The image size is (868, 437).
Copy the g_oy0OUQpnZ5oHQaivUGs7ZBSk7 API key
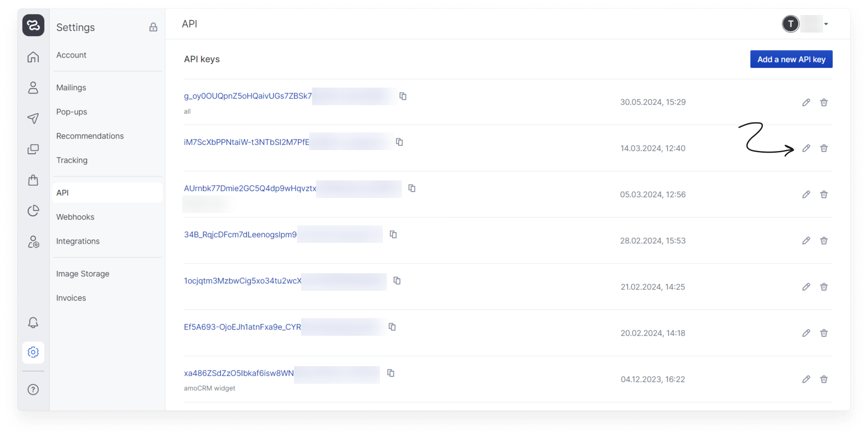pos(403,96)
